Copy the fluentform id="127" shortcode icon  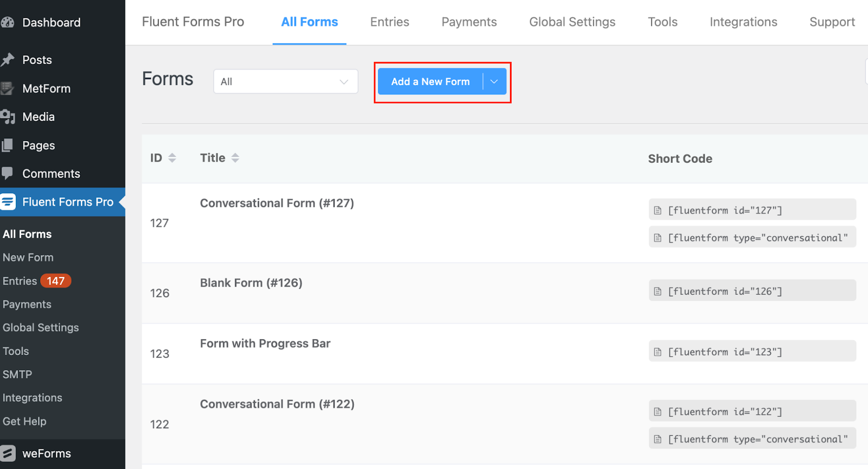[x=658, y=210]
